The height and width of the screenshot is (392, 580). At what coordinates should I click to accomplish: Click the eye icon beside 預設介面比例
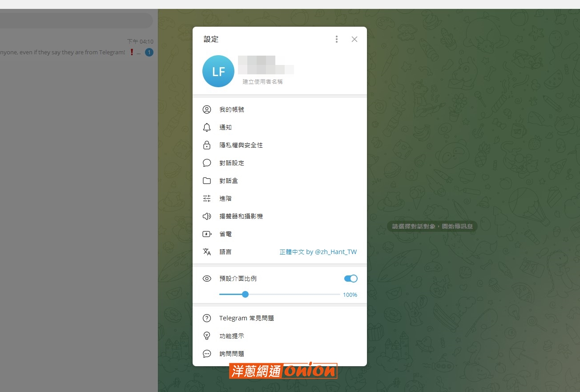(207, 279)
